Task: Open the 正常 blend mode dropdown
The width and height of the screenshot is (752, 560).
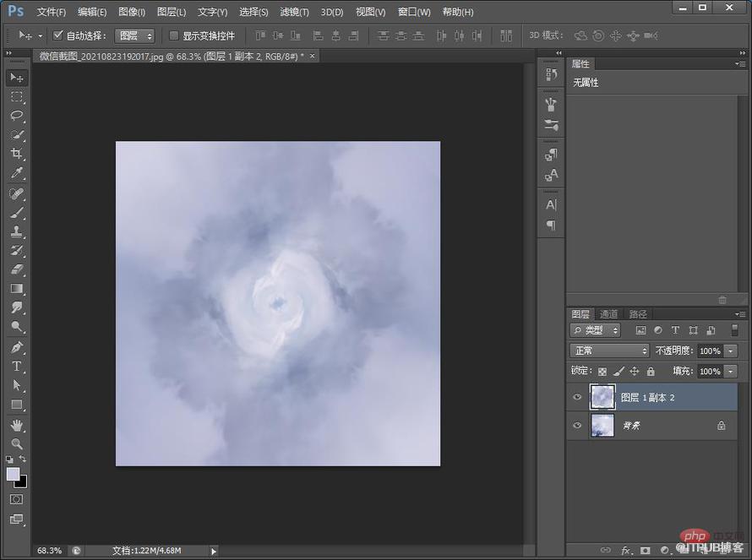Action: (609, 351)
